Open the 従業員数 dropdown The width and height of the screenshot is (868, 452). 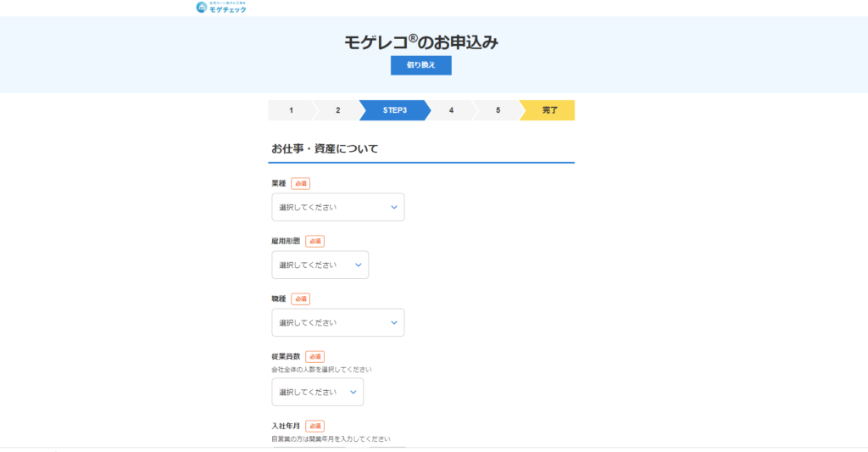[x=317, y=392]
